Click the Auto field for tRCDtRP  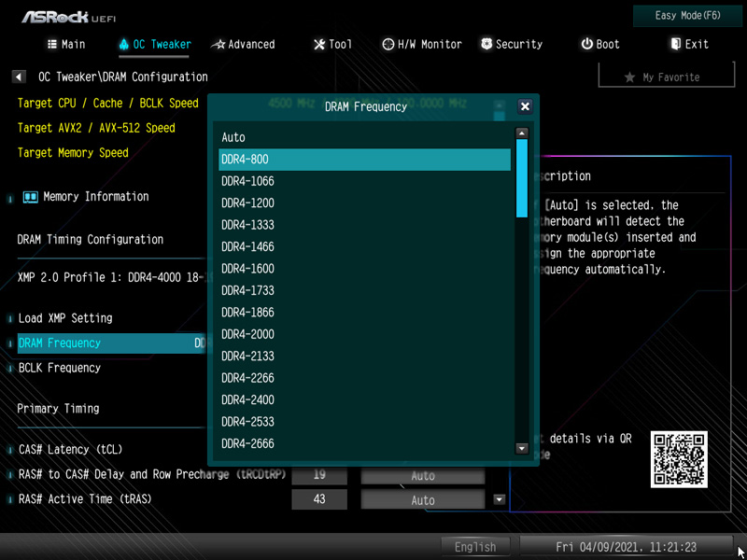(x=423, y=476)
